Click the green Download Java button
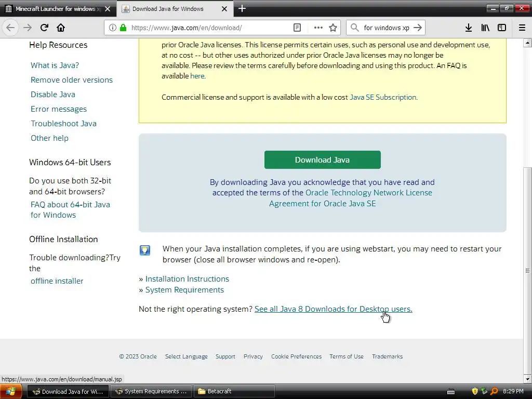 pyautogui.click(x=322, y=160)
